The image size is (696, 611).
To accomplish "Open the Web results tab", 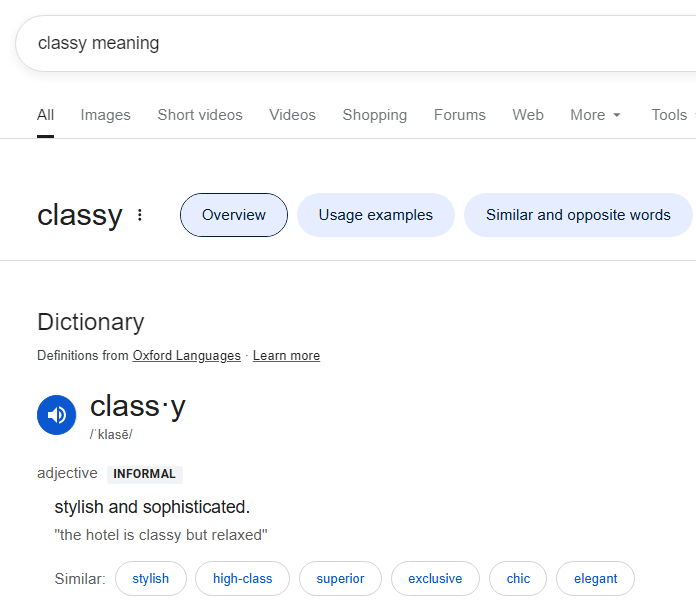I will click(x=528, y=115).
